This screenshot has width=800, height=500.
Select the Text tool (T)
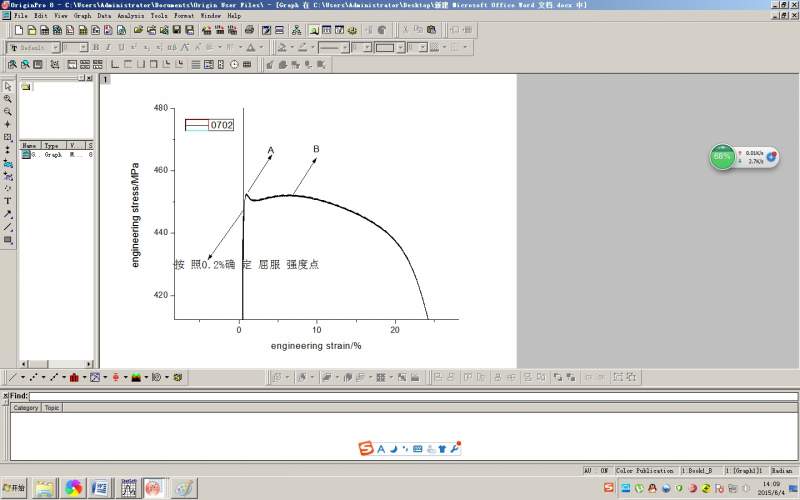coord(8,201)
